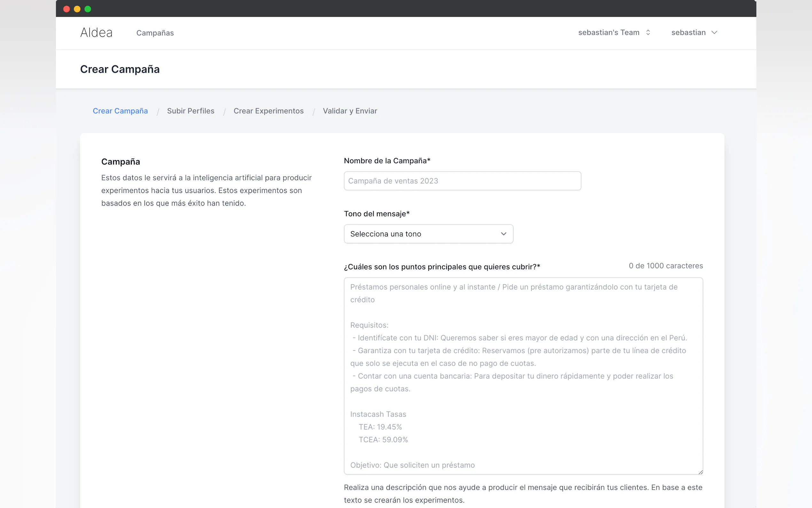Screen dimensions: 812x508
Task: Go to Crear Experimentos step
Action: [x=268, y=111]
